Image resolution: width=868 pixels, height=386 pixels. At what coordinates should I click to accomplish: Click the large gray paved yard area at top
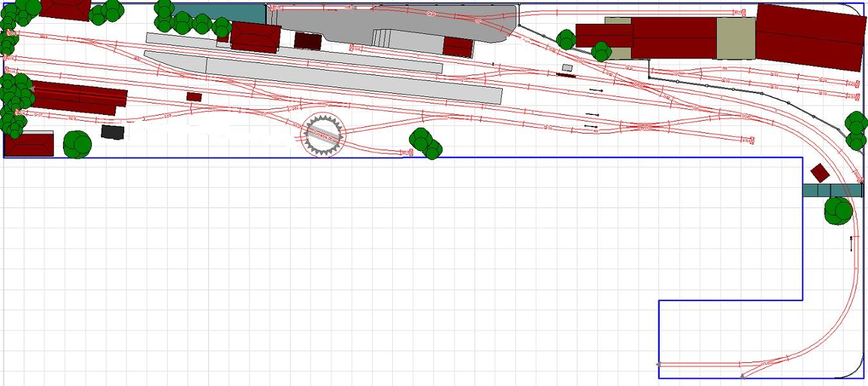(399, 22)
